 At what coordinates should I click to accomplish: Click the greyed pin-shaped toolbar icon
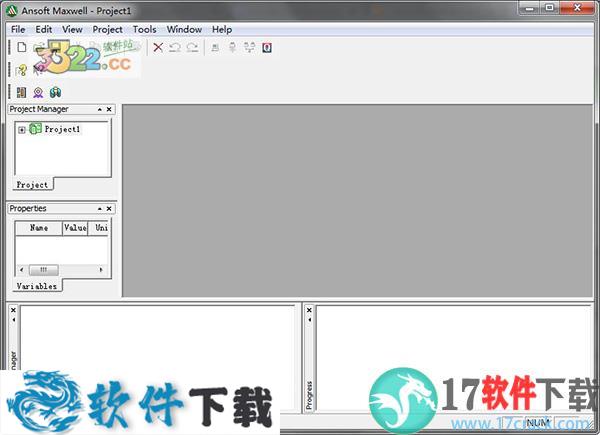tap(232, 47)
